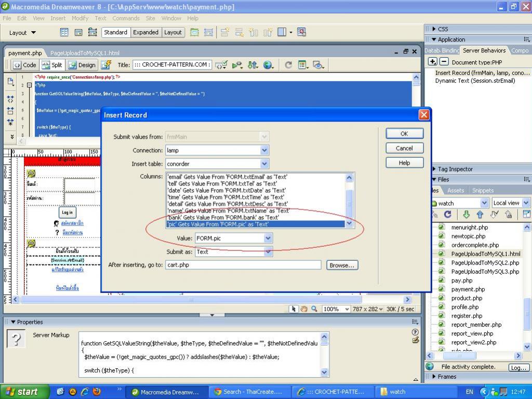This screenshot has width=532, height=399.
Task: Click the Columns list vertical scrollbar
Action: [349, 201]
